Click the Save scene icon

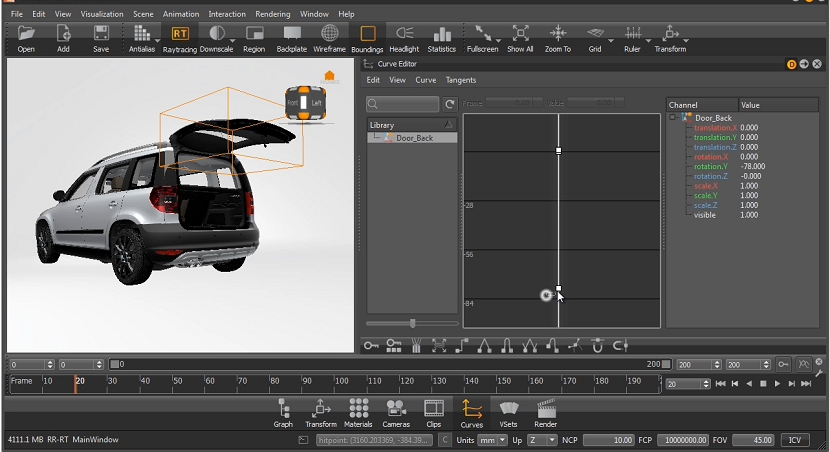point(101,35)
